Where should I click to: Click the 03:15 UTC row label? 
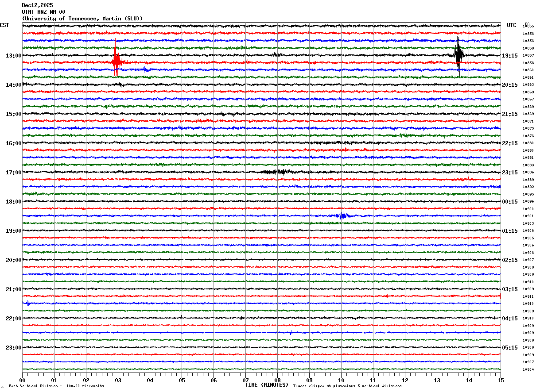click(x=510, y=289)
